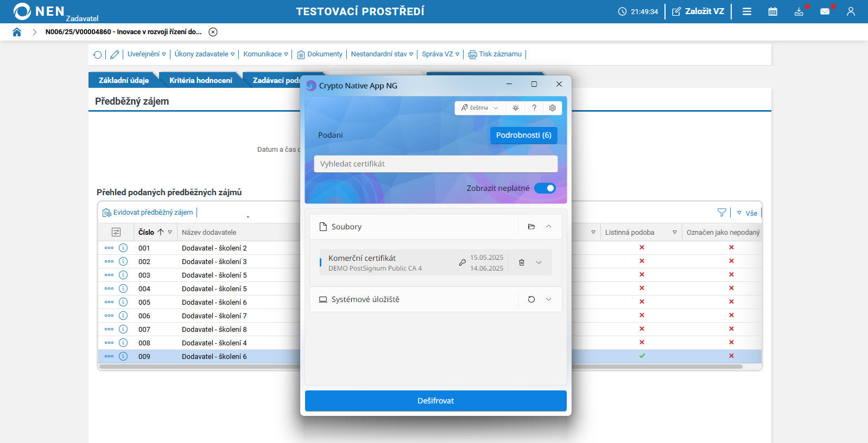Open the home page icon
The height and width of the screenshot is (443, 868).
(x=17, y=32)
